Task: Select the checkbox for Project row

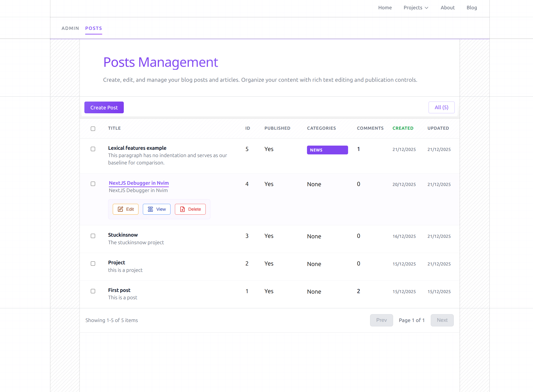Action: pos(93,264)
